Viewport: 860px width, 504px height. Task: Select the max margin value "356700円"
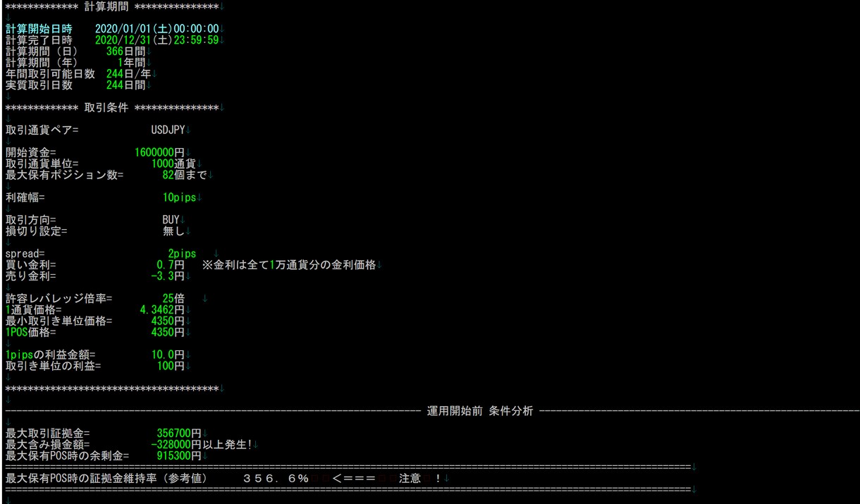[x=180, y=435]
